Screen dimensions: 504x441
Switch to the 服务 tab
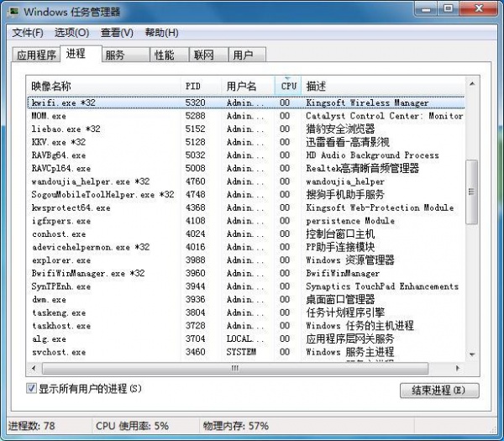pos(126,55)
